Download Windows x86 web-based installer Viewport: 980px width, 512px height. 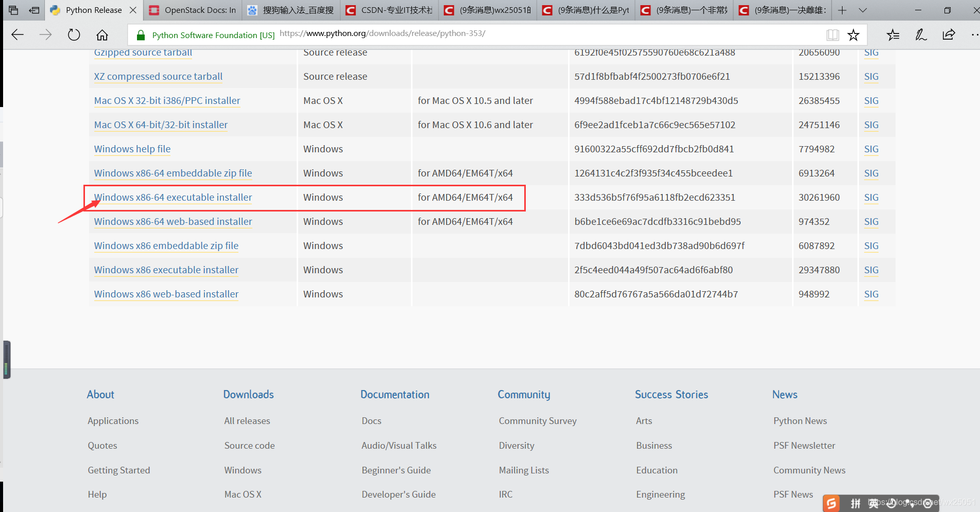coord(166,294)
